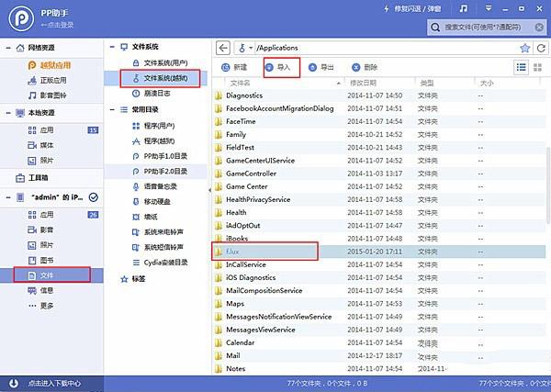The height and width of the screenshot is (392, 551).
Task: Collapse the 文件系统 tree node
Action: (112, 47)
